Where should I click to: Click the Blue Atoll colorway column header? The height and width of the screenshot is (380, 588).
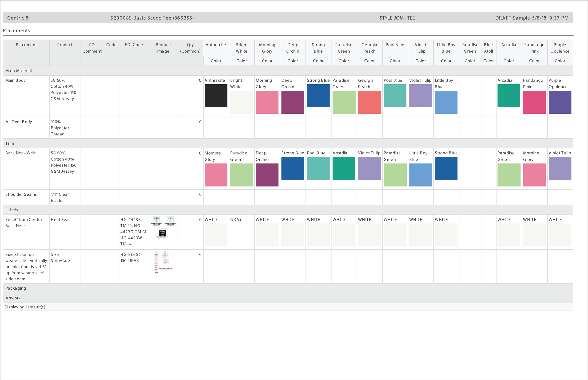pos(488,48)
